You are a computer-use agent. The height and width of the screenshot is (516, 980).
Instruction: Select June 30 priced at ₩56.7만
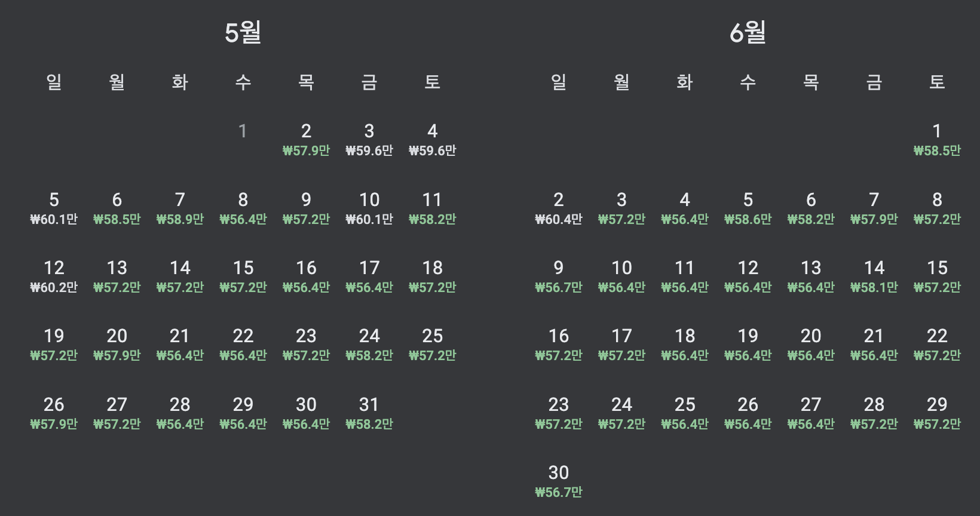558,481
